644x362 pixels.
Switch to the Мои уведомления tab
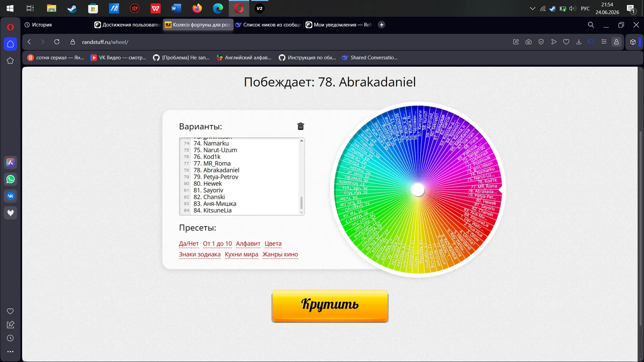(338, 25)
